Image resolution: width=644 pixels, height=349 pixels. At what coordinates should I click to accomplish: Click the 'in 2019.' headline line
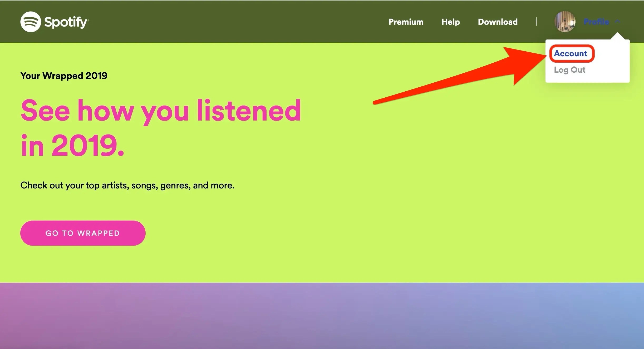[72, 145]
